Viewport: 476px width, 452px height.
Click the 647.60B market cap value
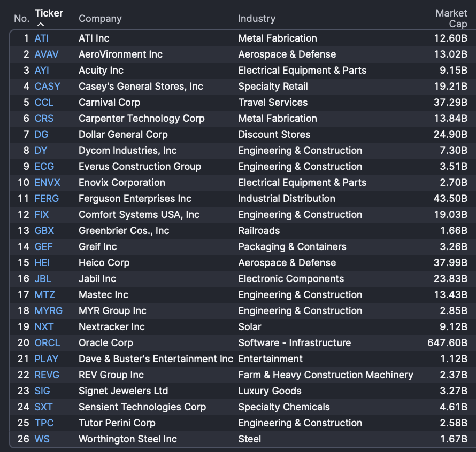(447, 343)
